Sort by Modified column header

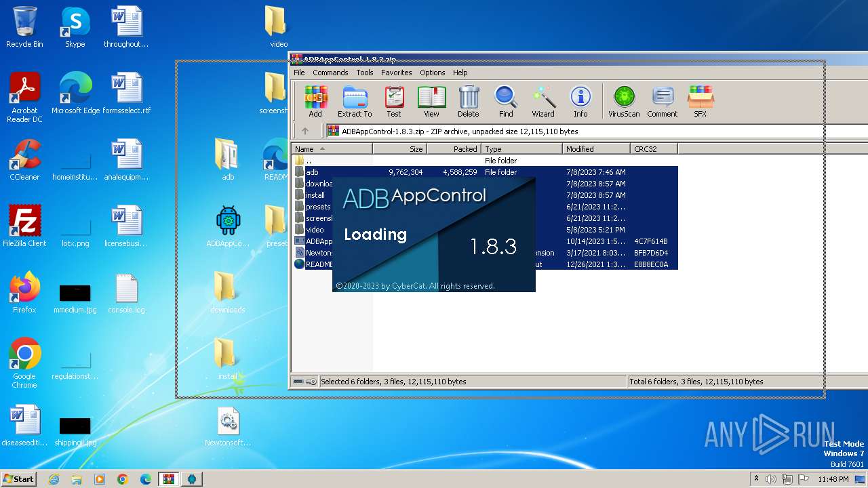tap(597, 149)
